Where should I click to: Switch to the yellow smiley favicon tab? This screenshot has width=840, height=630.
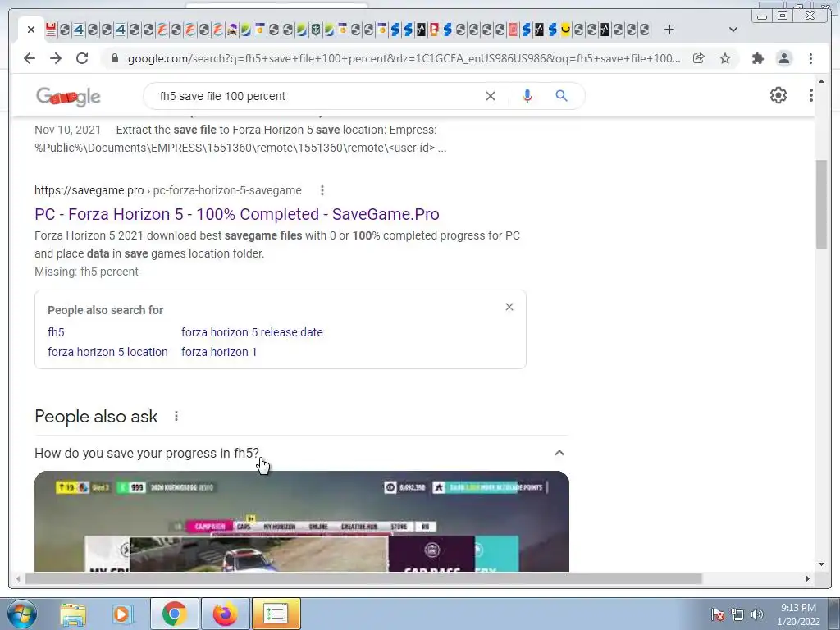pyautogui.click(x=565, y=30)
